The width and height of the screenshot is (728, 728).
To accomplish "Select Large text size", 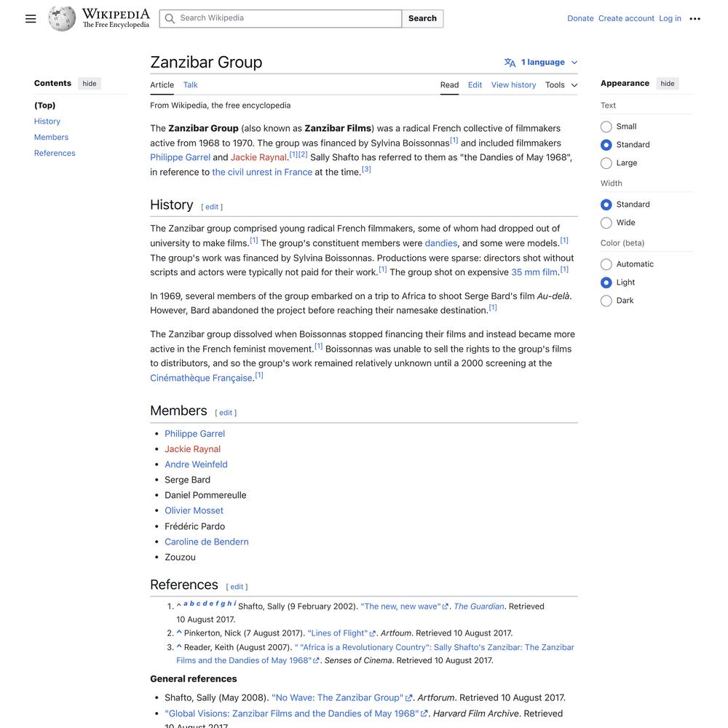I will coord(606,163).
